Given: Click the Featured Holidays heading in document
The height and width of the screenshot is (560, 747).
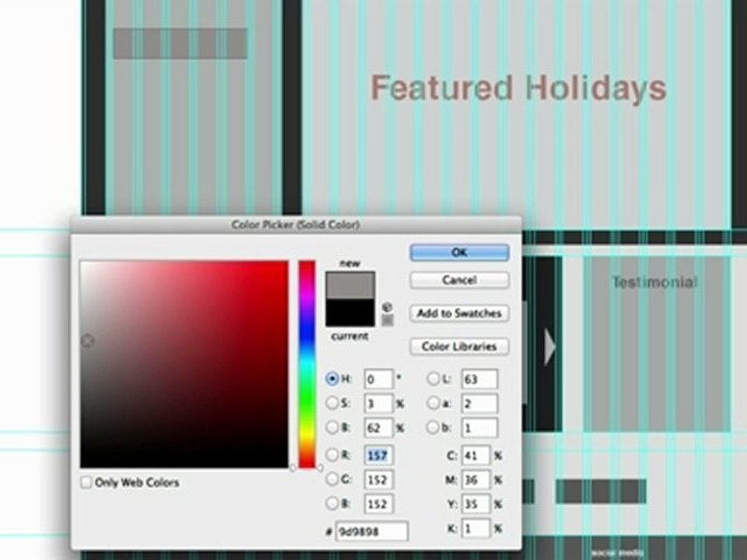Looking at the screenshot, I should click(518, 89).
